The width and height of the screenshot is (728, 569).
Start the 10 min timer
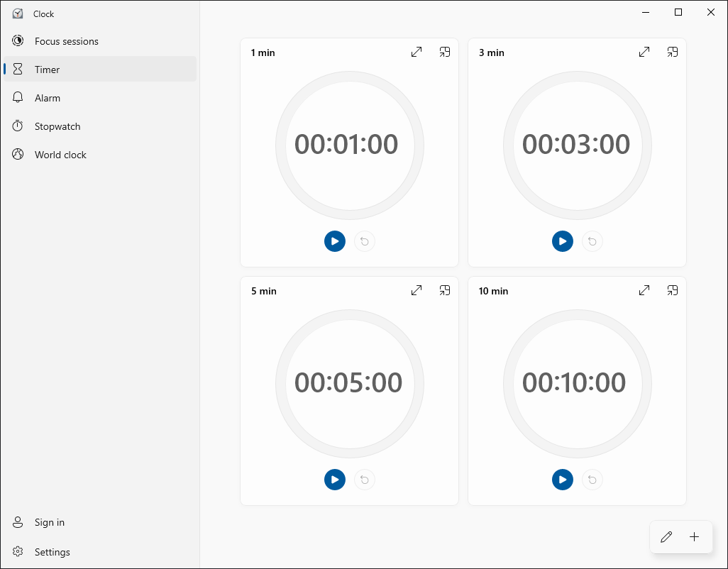[562, 480]
